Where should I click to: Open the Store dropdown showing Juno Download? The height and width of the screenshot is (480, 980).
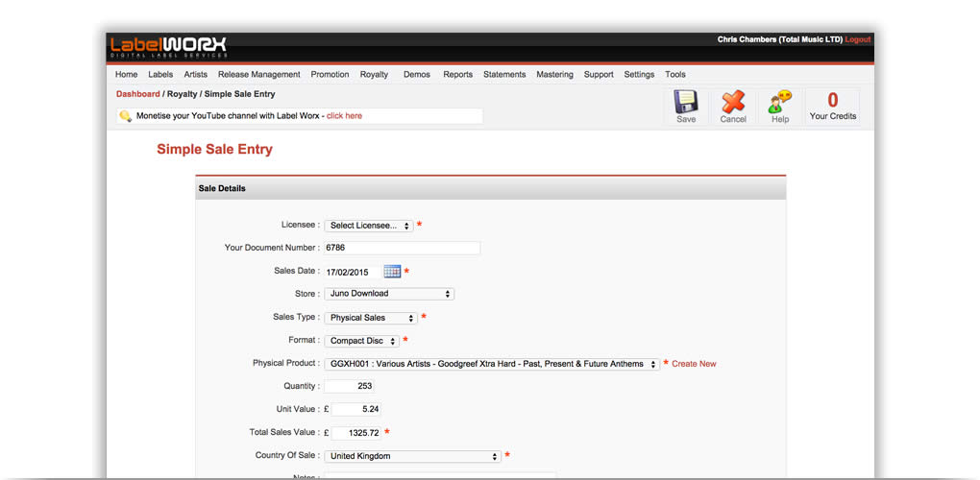pyautogui.click(x=389, y=294)
